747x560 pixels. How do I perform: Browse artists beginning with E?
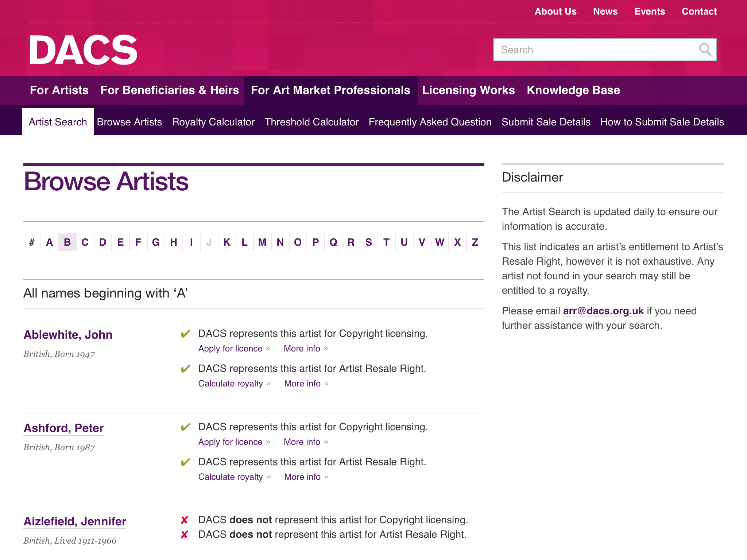click(120, 242)
